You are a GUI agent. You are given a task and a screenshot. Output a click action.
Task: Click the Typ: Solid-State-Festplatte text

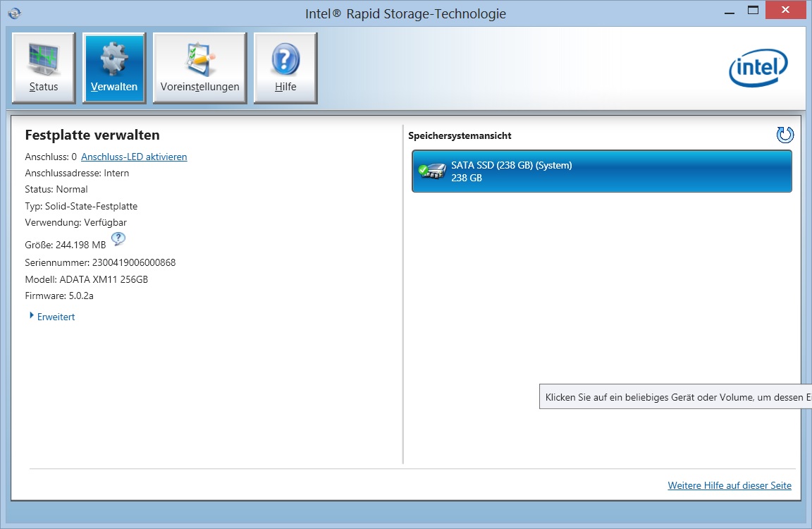pyautogui.click(x=81, y=206)
